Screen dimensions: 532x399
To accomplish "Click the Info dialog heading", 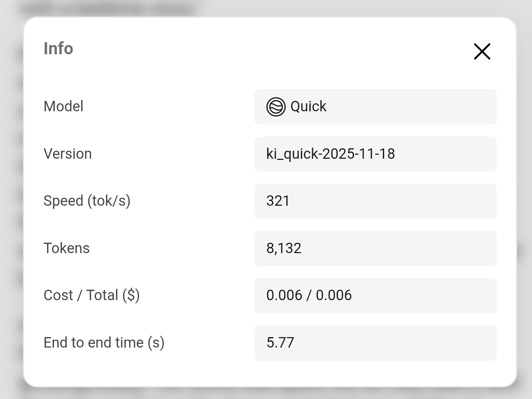I will [58, 49].
